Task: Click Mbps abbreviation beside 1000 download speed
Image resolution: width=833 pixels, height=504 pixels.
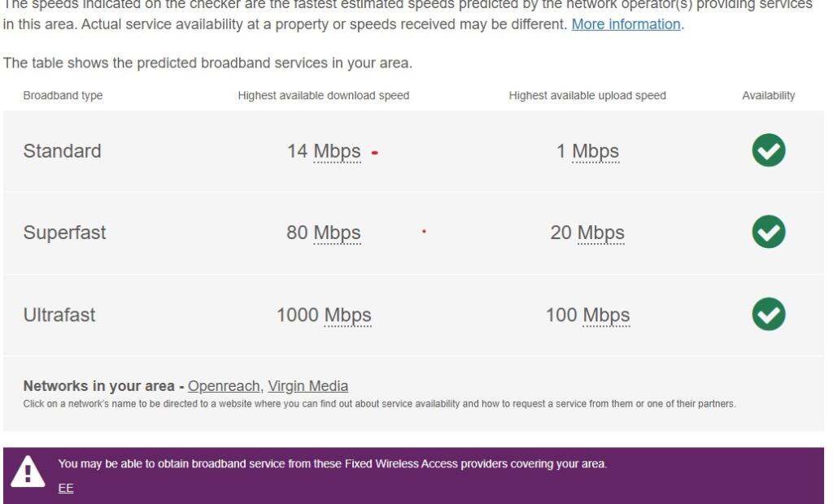Action: tap(347, 315)
